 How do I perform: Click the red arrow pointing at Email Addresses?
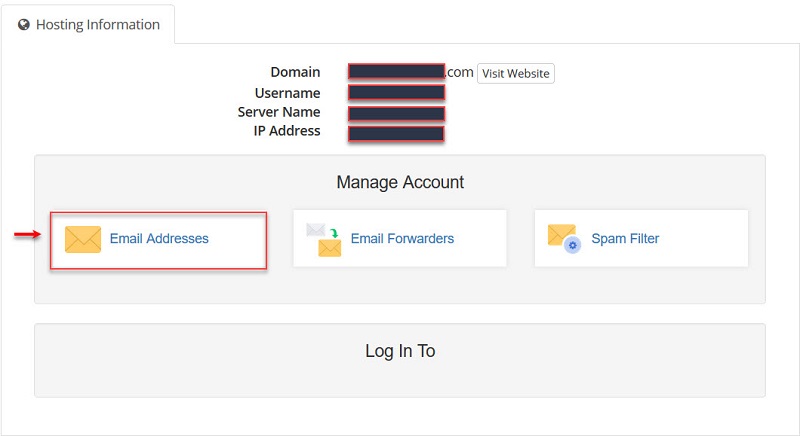coord(25,235)
